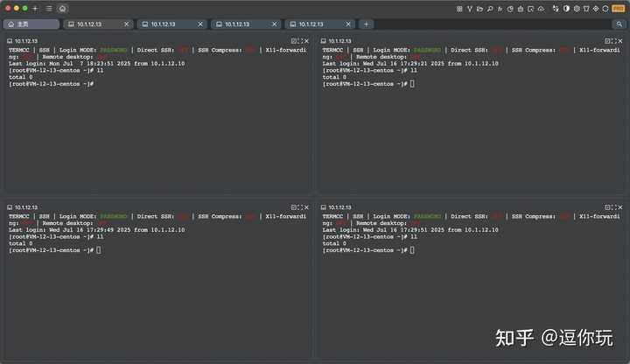
Task: Focus the cursor prompt in the 17:29:51 pane
Action: click(368, 250)
